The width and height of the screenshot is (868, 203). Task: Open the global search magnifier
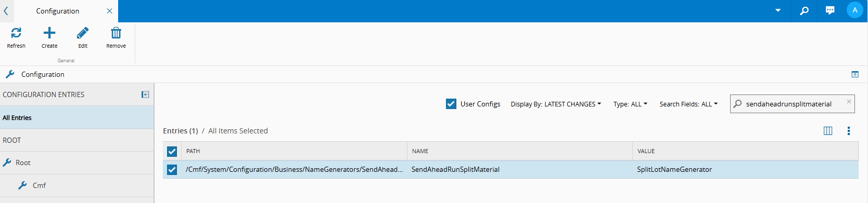pyautogui.click(x=805, y=10)
